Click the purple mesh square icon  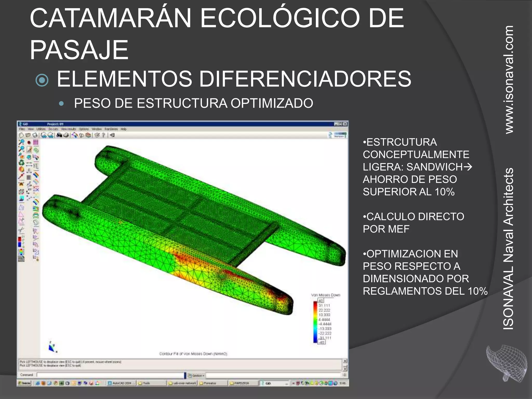click(36, 142)
